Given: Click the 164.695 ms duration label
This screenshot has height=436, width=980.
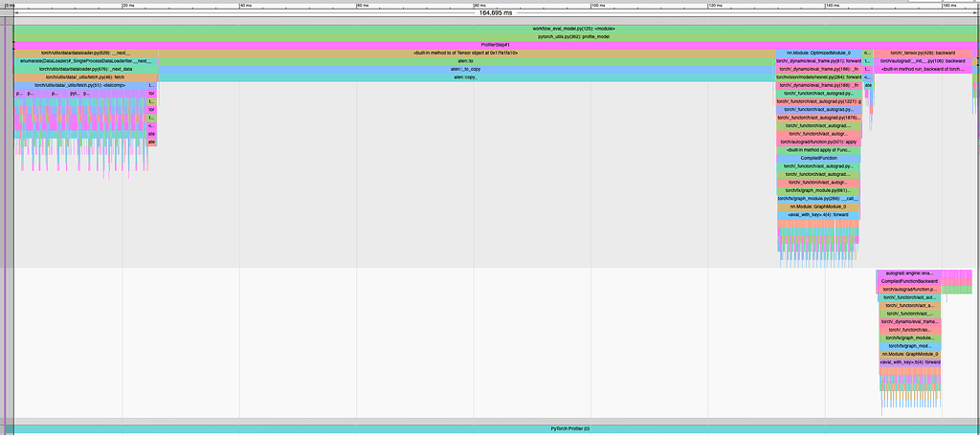Looking at the screenshot, I should pyautogui.click(x=495, y=14).
